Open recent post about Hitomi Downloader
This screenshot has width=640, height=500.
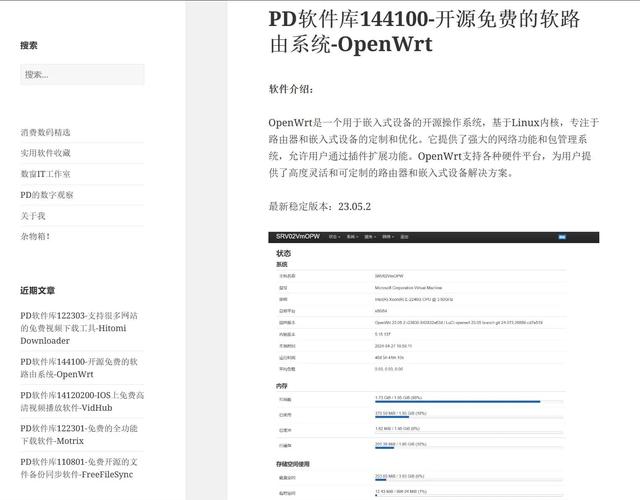[79, 328]
